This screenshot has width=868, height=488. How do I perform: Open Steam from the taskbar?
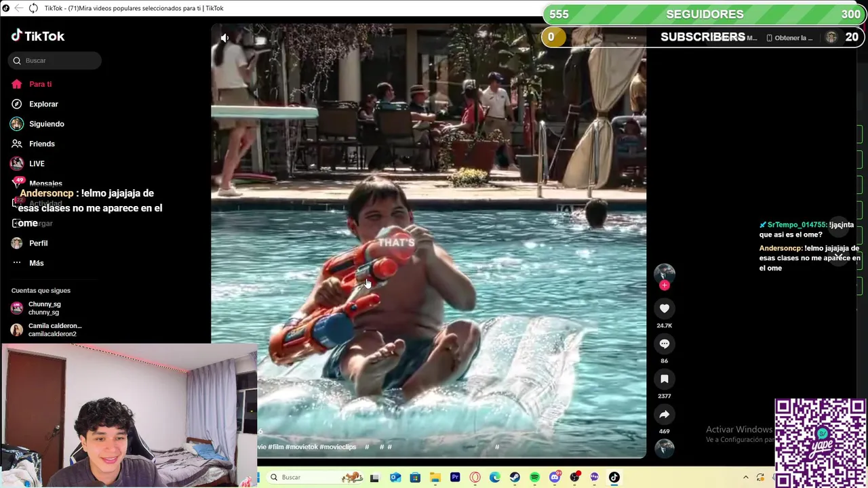click(x=515, y=477)
